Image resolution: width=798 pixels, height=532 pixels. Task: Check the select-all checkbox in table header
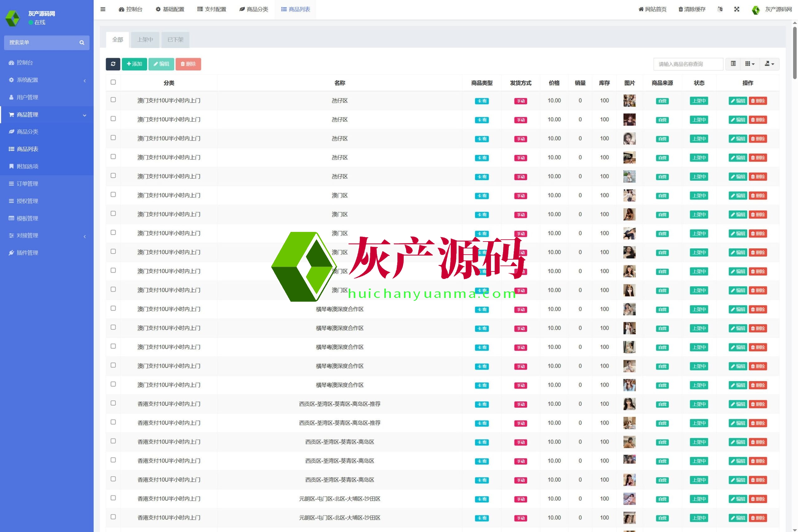113,82
